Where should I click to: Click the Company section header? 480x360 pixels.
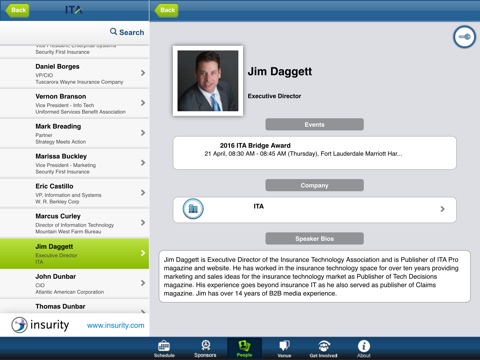pyautogui.click(x=314, y=185)
